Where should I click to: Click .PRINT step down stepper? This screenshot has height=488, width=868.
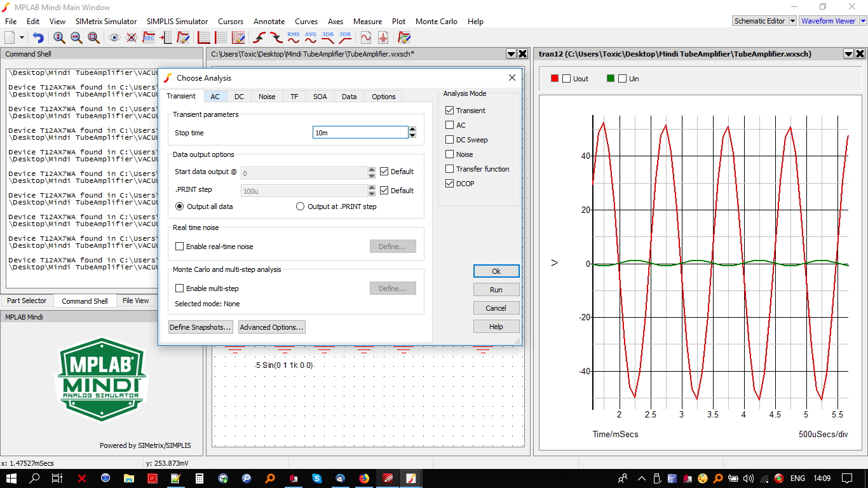pos(372,194)
